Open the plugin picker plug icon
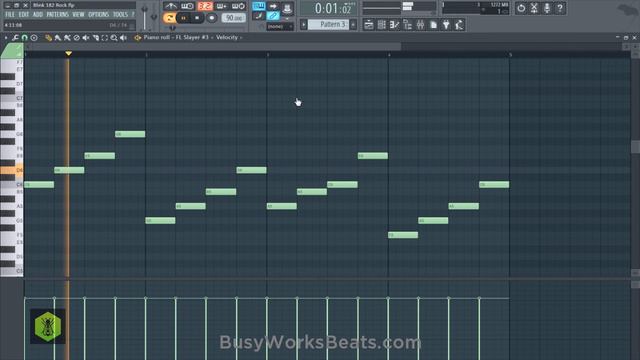Screen dimensions: 640x360 click(x=446, y=25)
